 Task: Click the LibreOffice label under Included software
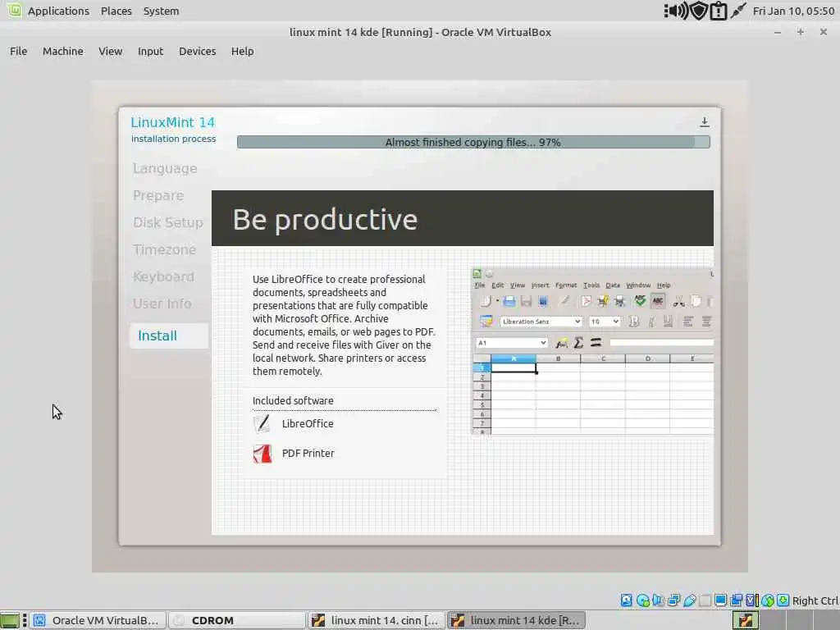tap(308, 424)
